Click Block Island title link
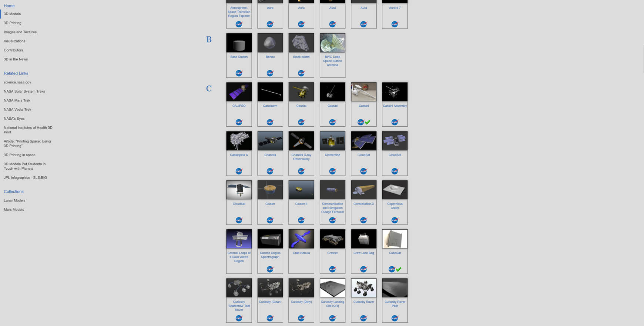The width and height of the screenshot is (644, 326). 301,57
